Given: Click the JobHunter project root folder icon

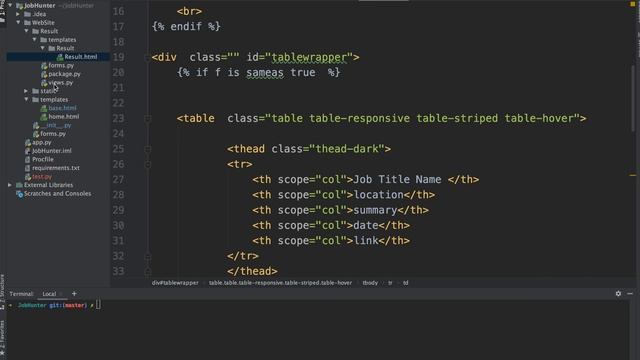Looking at the screenshot, I should (19, 6).
